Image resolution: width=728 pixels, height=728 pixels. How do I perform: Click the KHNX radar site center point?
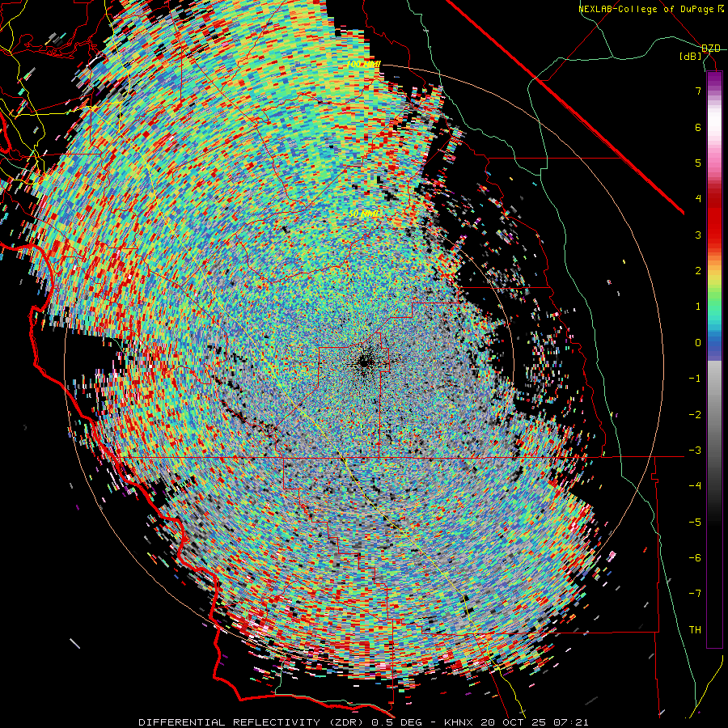(364, 362)
